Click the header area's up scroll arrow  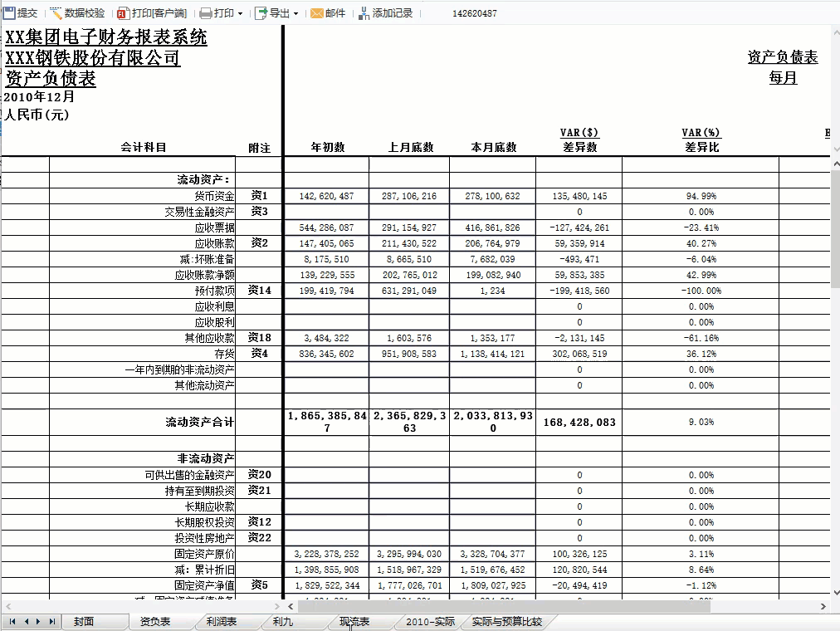pos(836,32)
